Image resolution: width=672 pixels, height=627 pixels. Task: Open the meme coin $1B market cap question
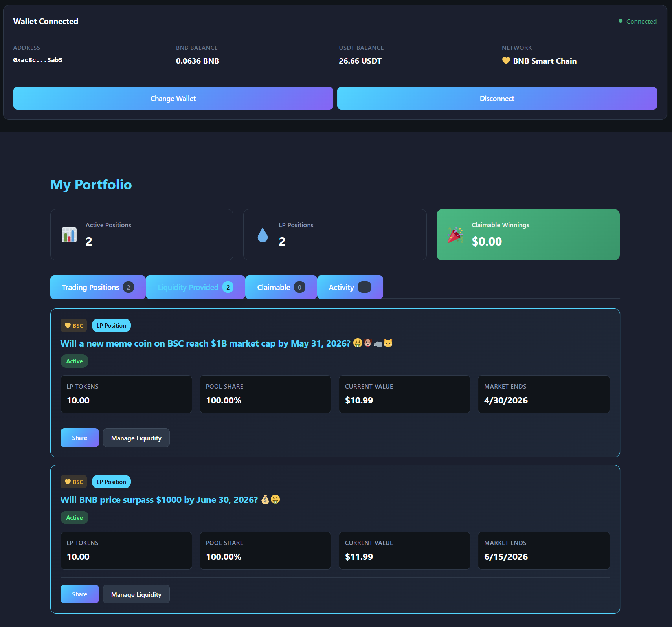tap(205, 343)
